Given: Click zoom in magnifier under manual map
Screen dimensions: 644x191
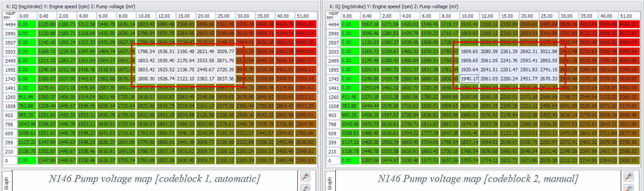Looking at the screenshot, I should click(x=628, y=176).
